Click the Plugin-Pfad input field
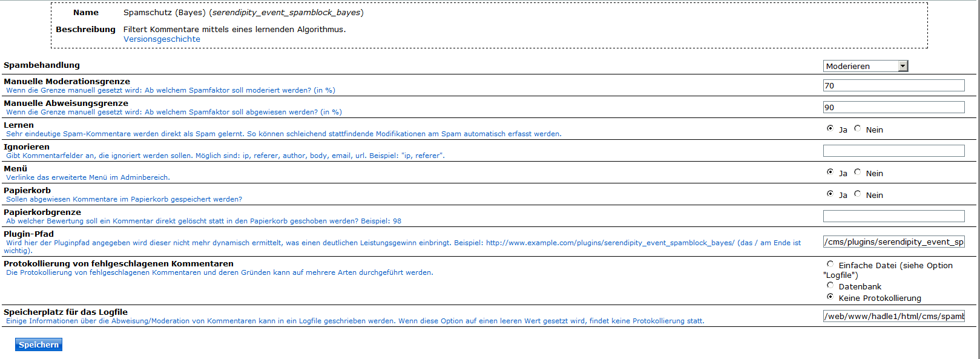Screen dimensions: 980x359 (x=893, y=242)
